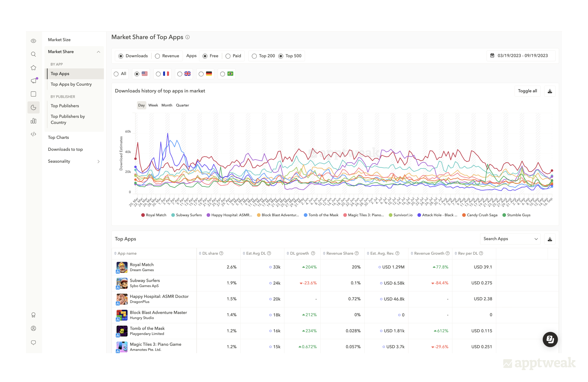Open Downloads to top in side menu

click(x=65, y=149)
